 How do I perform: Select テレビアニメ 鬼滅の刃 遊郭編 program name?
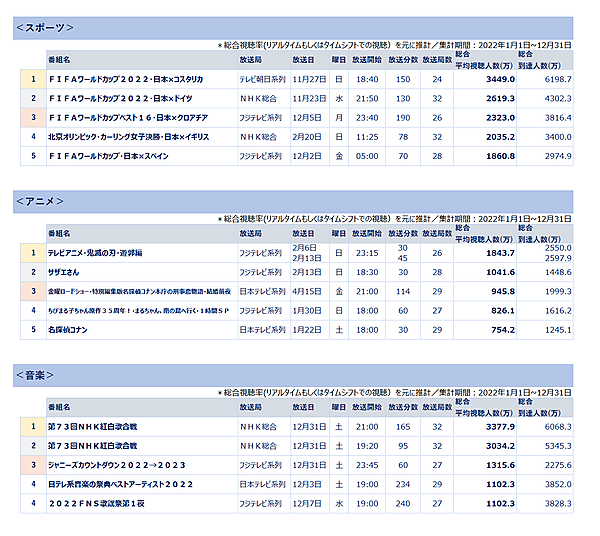point(95,253)
